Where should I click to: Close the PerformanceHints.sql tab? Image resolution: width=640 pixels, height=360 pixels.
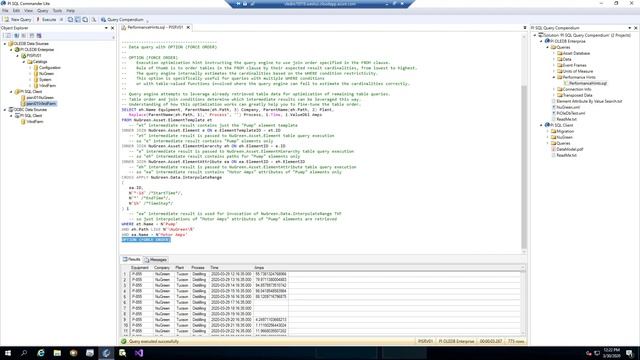pyautogui.click(x=188, y=27)
